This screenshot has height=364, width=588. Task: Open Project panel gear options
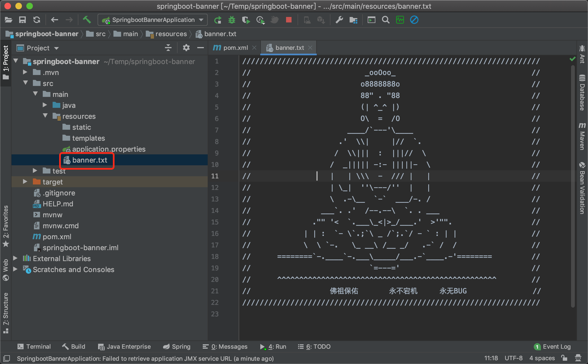(186, 48)
